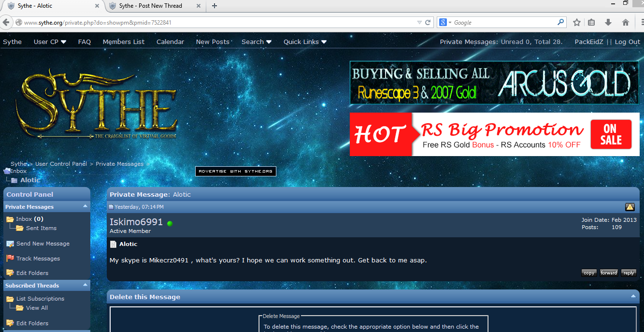Open the Inbox tree entry in breadcrumb
The height and width of the screenshot is (332, 644).
point(18,171)
